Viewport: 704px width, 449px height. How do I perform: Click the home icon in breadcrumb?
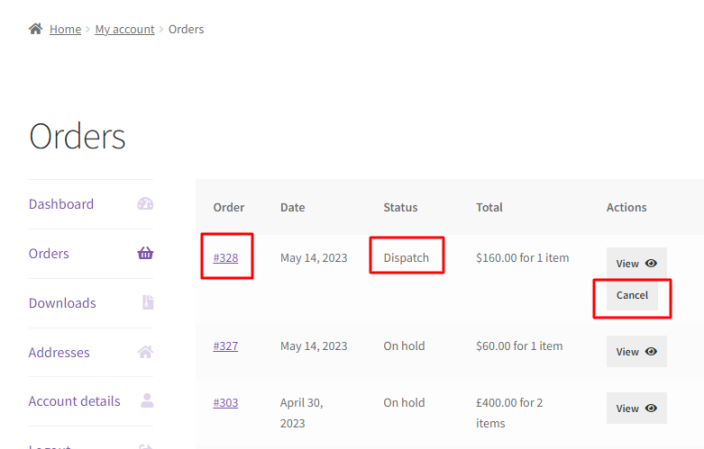(x=36, y=29)
